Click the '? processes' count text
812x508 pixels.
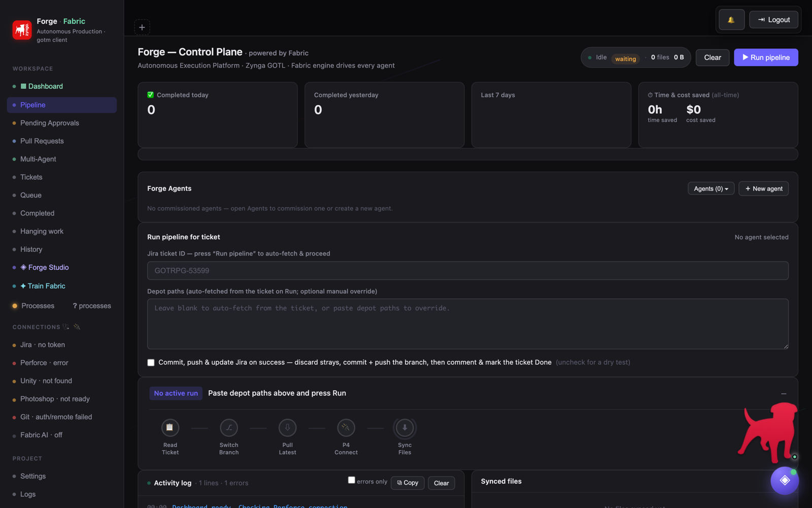pyautogui.click(x=92, y=306)
